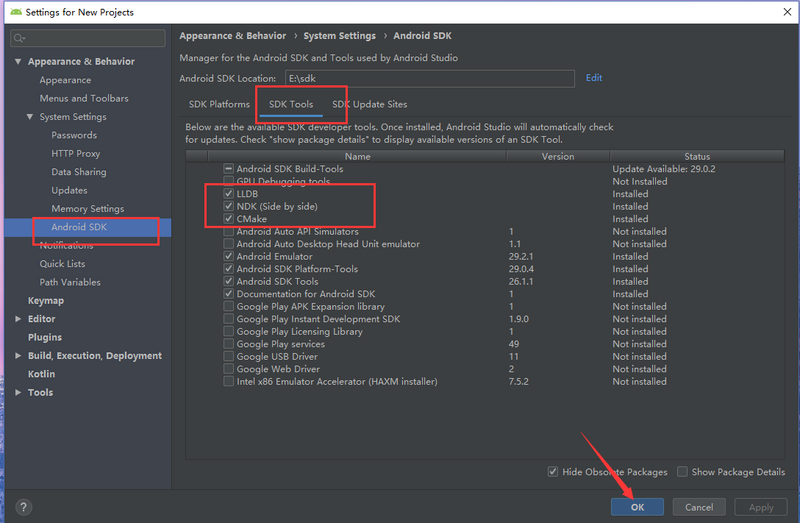Uncheck Documentation for Android SDK checkbox
The image size is (800, 523).
229,294
